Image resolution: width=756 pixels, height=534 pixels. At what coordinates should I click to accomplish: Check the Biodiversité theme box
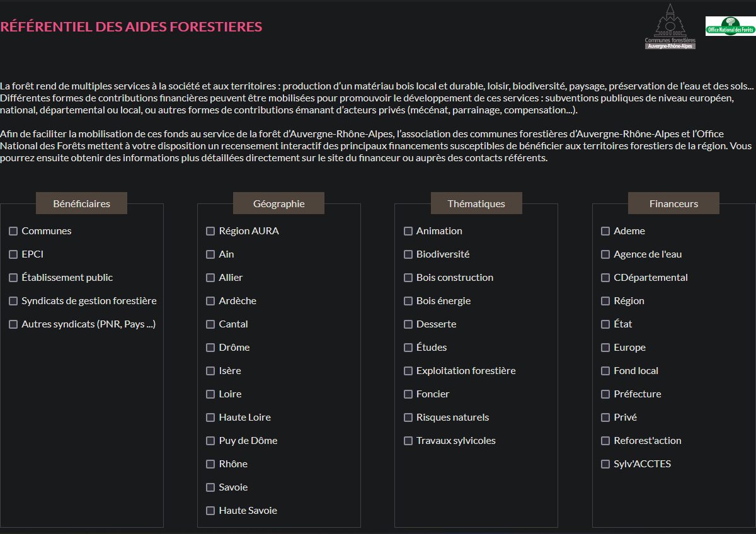click(x=408, y=254)
